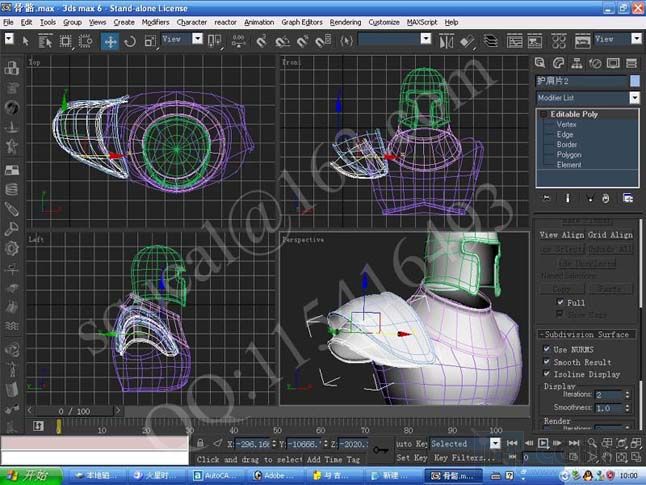Toggle Absolute/Offset transform type-in mode
This screenshot has height=485, width=646.
pyautogui.click(x=218, y=443)
